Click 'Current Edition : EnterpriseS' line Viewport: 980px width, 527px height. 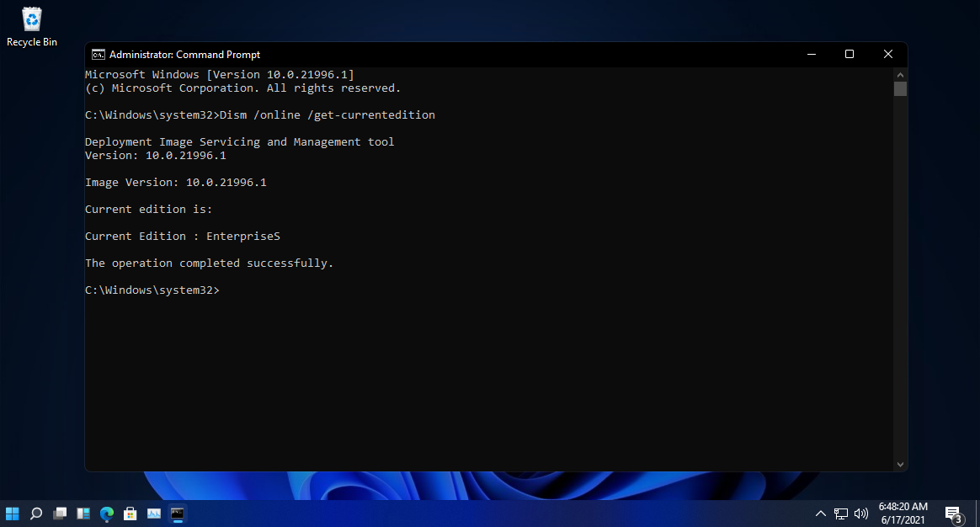coord(183,237)
